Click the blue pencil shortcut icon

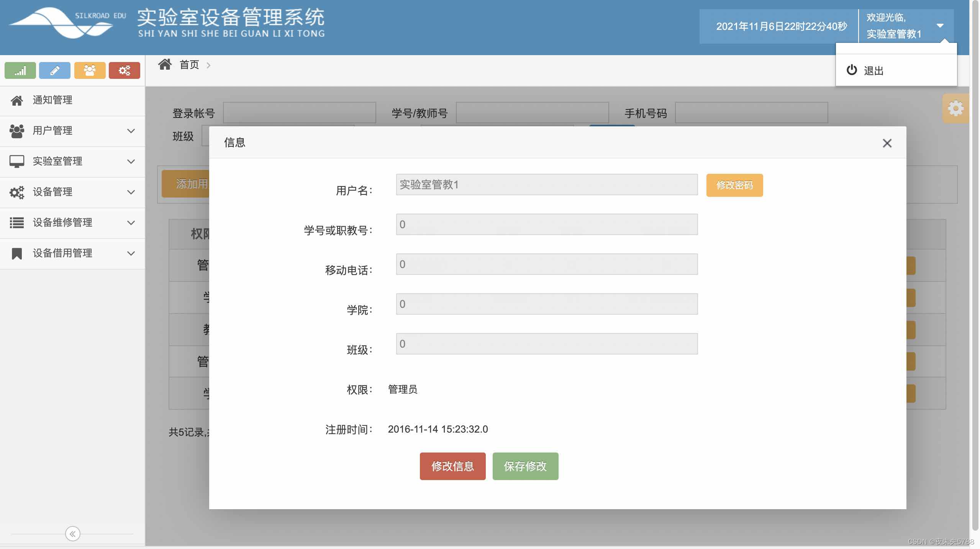coord(55,70)
